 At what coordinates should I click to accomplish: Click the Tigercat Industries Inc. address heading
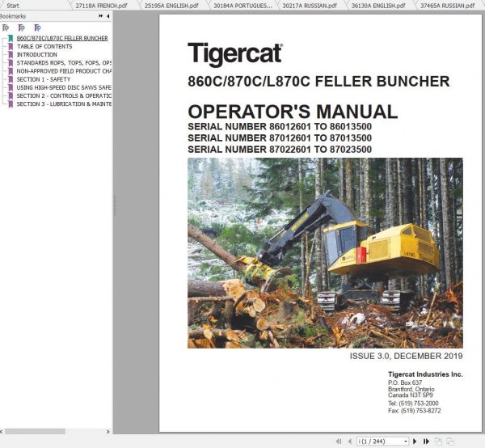click(x=425, y=374)
